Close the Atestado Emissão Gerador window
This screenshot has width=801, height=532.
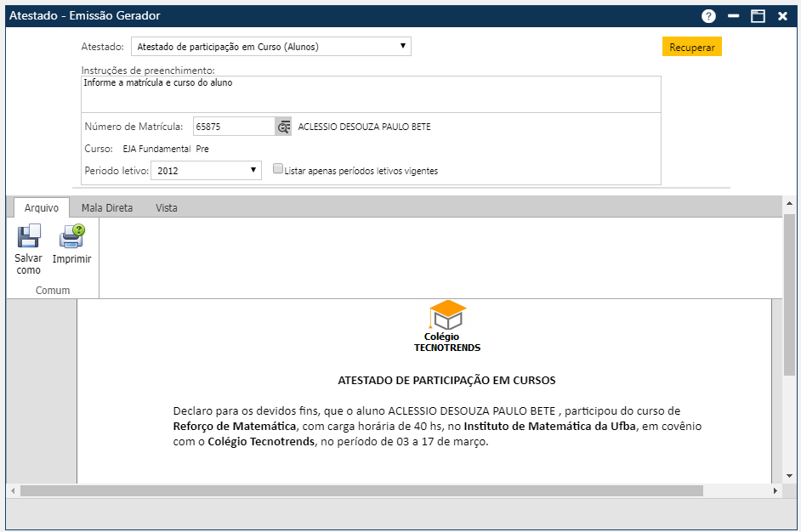[x=782, y=16]
